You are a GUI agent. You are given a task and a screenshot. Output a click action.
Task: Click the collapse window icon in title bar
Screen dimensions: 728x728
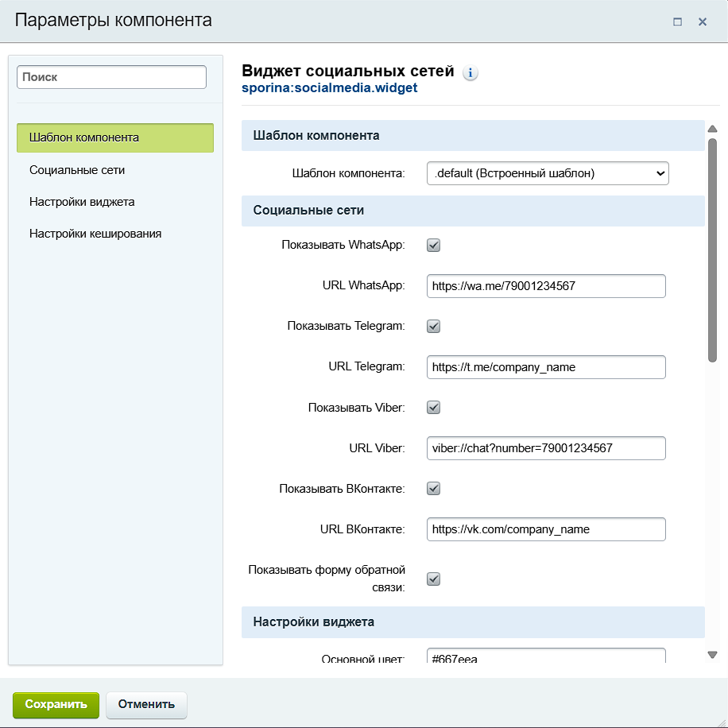pos(678,21)
